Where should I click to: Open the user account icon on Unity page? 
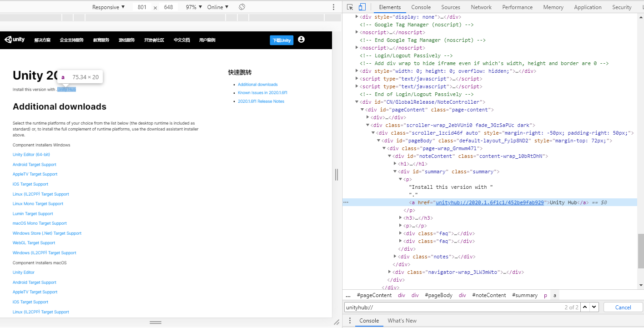301,40
